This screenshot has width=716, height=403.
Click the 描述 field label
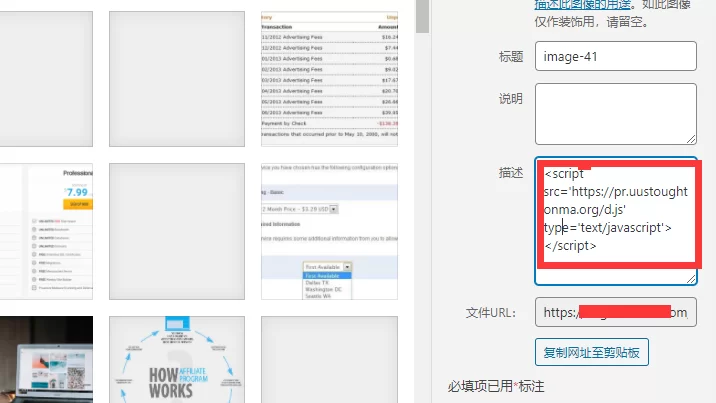click(x=511, y=173)
